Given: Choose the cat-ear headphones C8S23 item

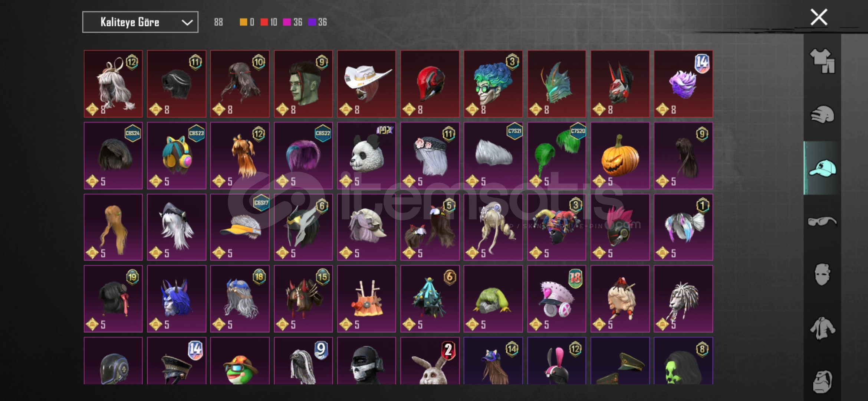Looking at the screenshot, I should tap(177, 156).
